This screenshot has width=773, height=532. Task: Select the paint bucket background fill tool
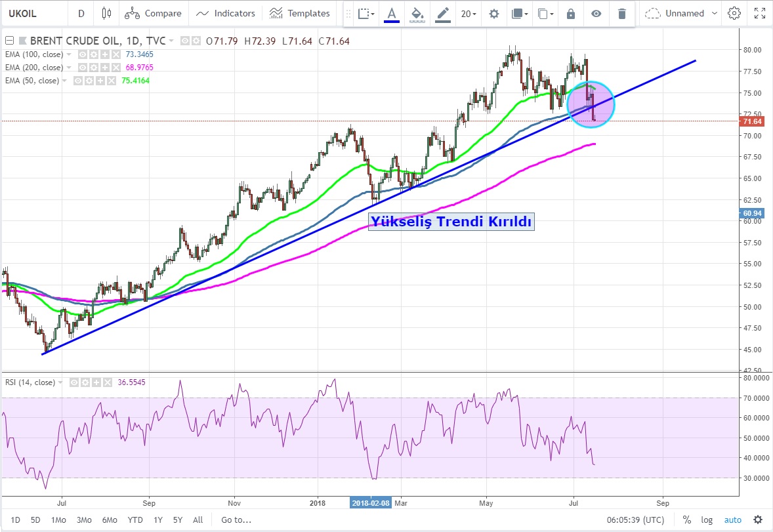(417, 14)
